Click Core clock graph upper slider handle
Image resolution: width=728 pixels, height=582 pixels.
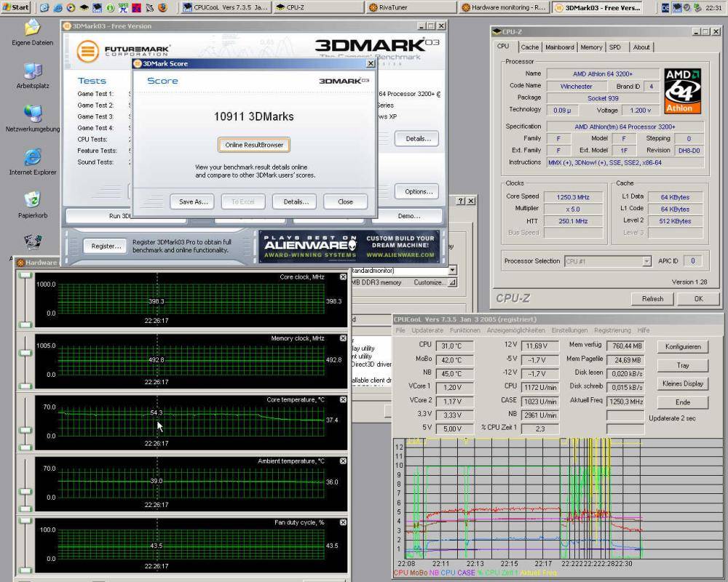point(25,275)
